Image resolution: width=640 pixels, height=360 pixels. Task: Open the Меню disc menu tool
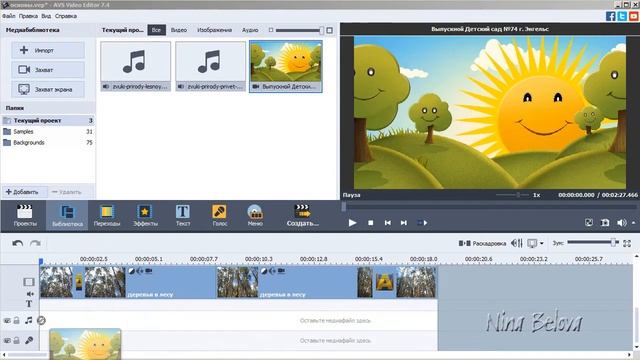255,216
